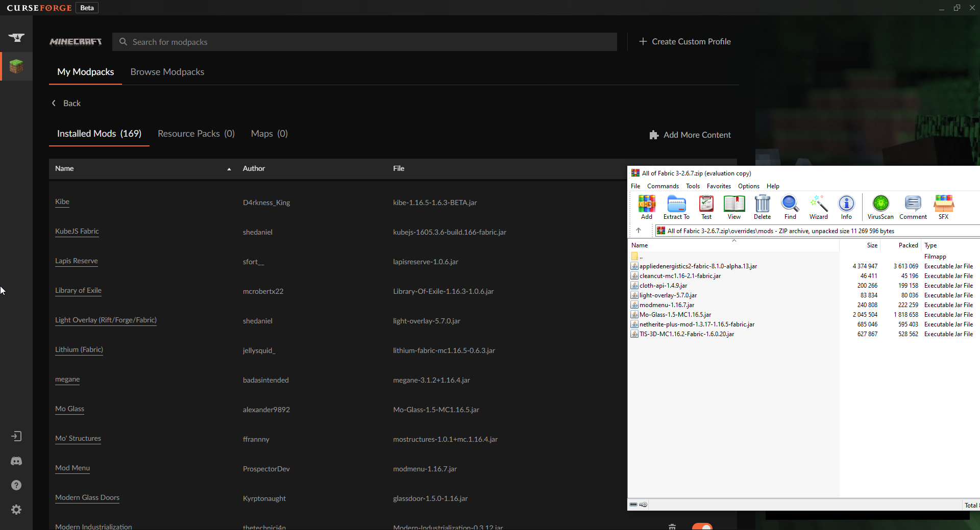Switch to Browse Modpacks tab

167,72
